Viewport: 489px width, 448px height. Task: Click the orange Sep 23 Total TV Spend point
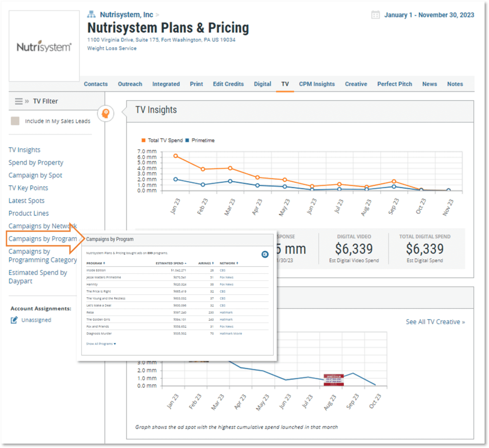click(x=394, y=181)
